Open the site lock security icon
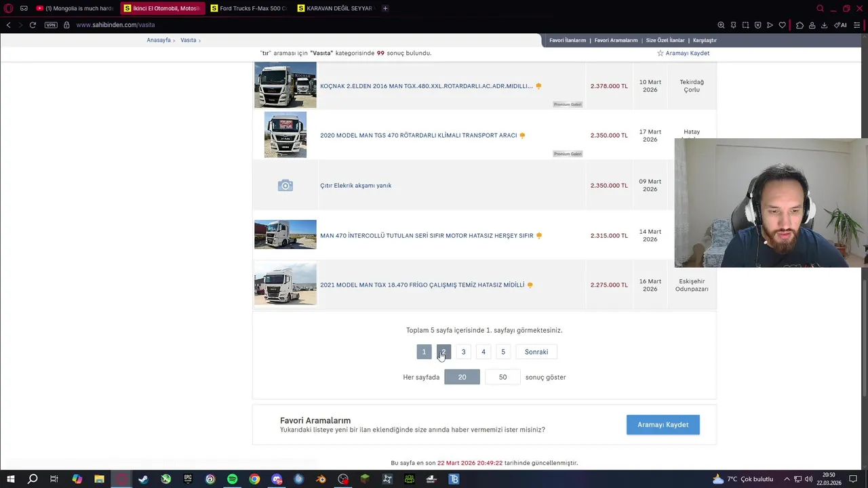The width and height of the screenshot is (868, 488). 66,25
